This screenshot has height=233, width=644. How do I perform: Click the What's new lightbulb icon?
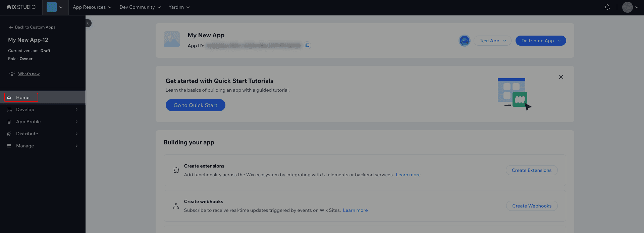tap(12, 74)
